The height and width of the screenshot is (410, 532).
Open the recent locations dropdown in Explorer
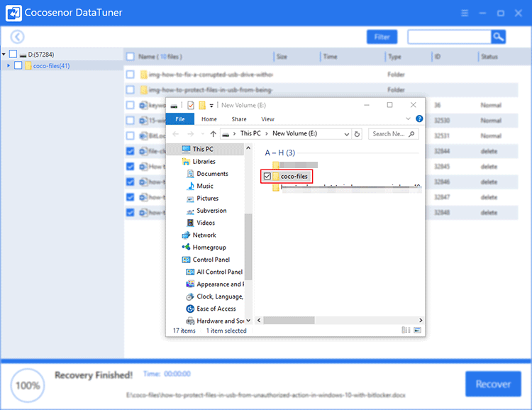tap(203, 134)
